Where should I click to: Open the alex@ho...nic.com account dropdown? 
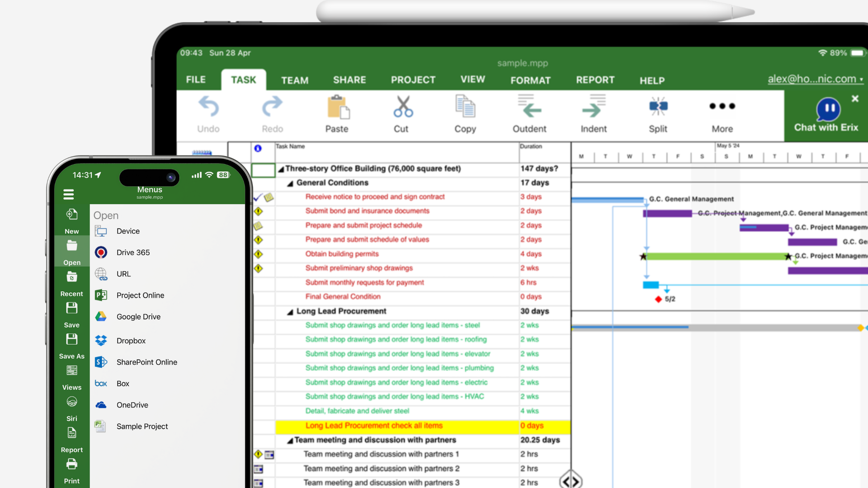(815, 79)
